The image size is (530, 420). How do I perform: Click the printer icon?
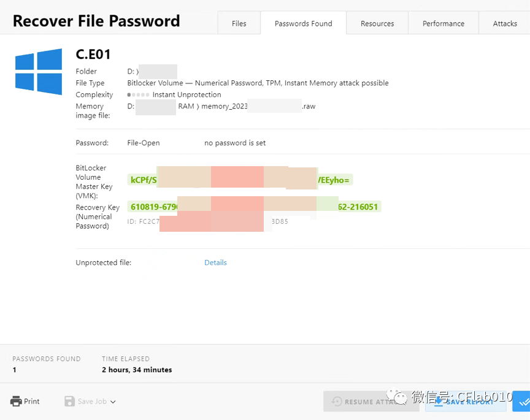point(16,401)
